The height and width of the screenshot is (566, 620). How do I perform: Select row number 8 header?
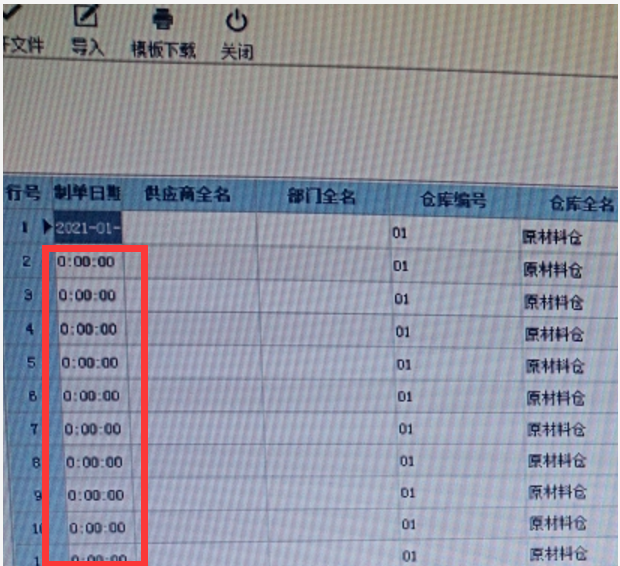[36, 462]
